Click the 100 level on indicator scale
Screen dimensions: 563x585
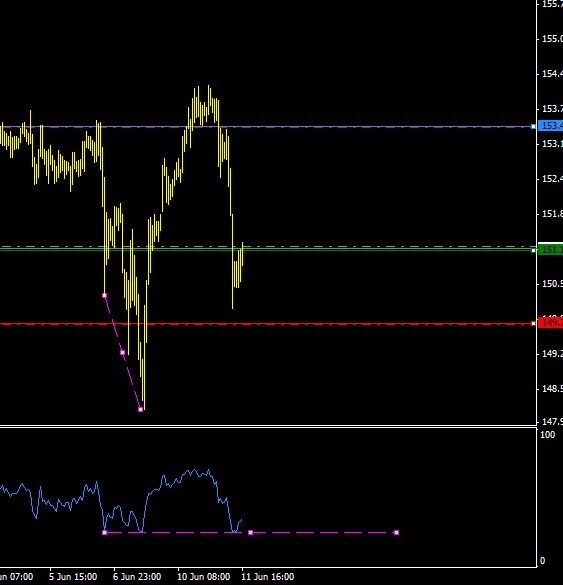pyautogui.click(x=548, y=435)
